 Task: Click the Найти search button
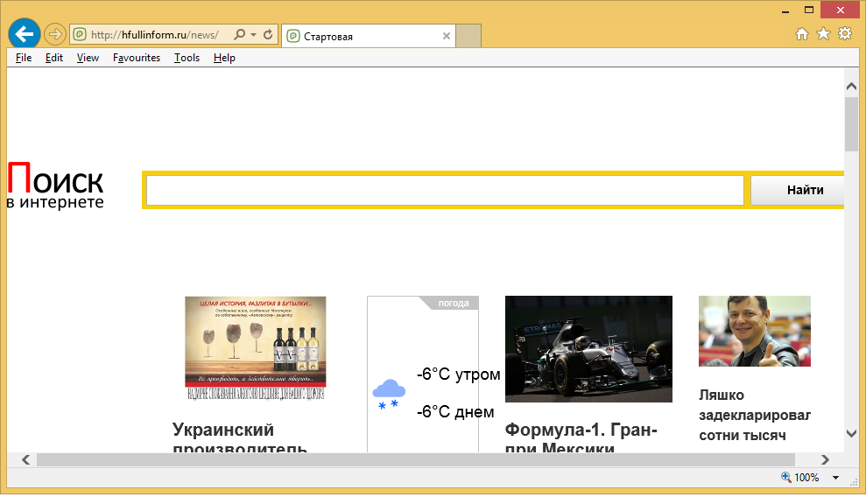coord(804,190)
